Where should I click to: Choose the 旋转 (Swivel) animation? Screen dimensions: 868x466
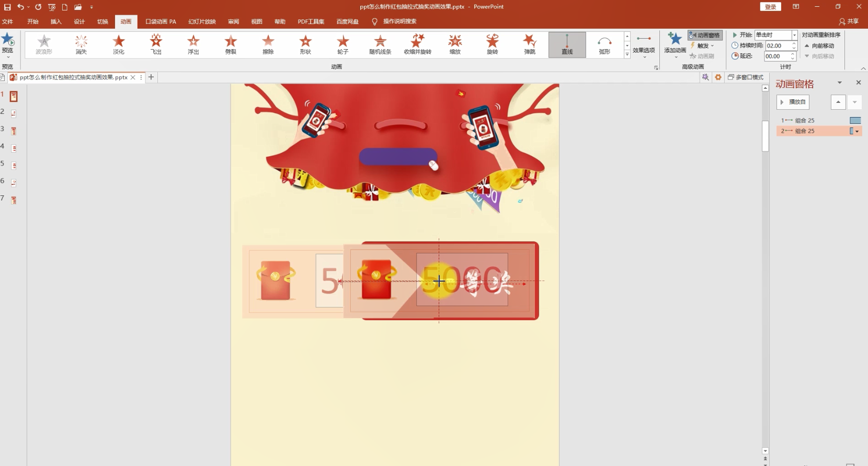tap(493, 44)
